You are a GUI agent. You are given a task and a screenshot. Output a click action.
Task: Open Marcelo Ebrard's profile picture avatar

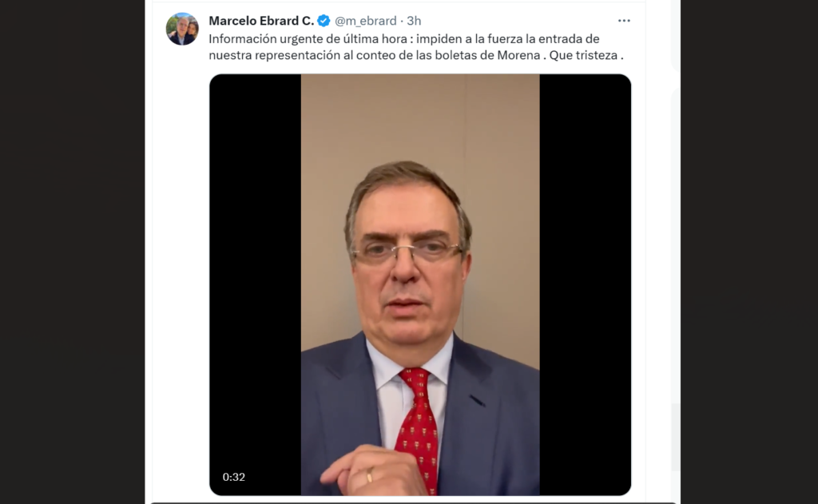(182, 29)
